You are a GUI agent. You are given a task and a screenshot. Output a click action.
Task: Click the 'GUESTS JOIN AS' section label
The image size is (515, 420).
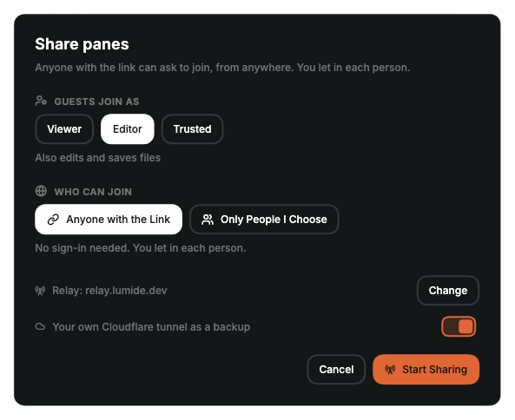pos(97,102)
